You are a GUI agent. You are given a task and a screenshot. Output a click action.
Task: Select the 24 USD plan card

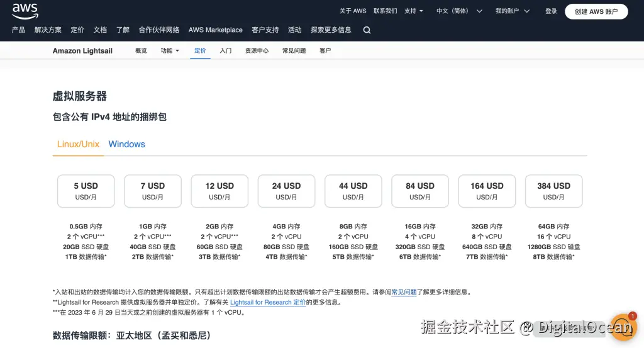click(x=286, y=191)
